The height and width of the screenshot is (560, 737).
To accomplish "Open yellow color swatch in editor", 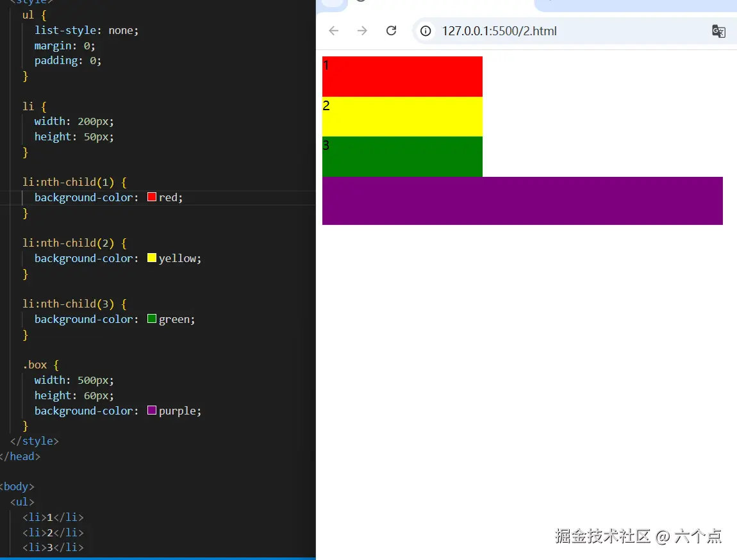I will [x=152, y=258].
